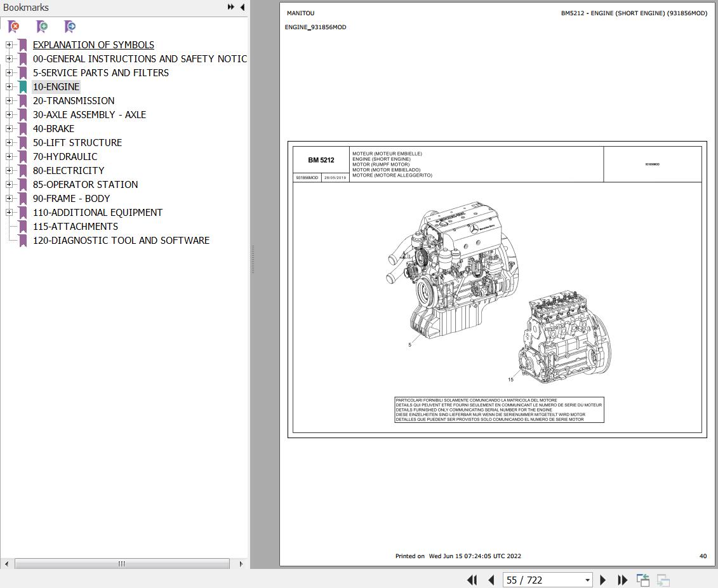The image size is (718, 588).
Task: Expand the 10-ENGINE bookmark node
Action: 9,86
